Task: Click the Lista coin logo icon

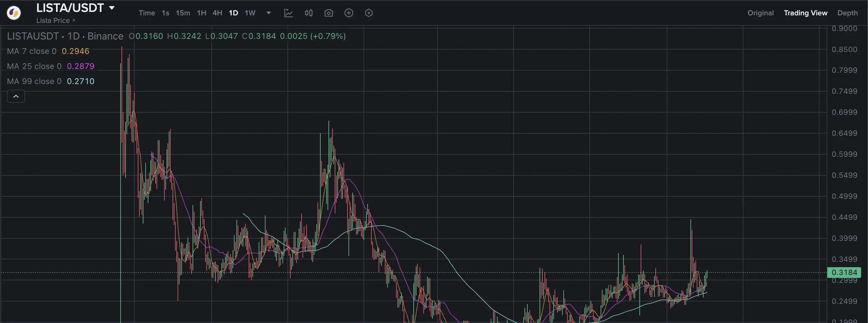Action: point(14,13)
